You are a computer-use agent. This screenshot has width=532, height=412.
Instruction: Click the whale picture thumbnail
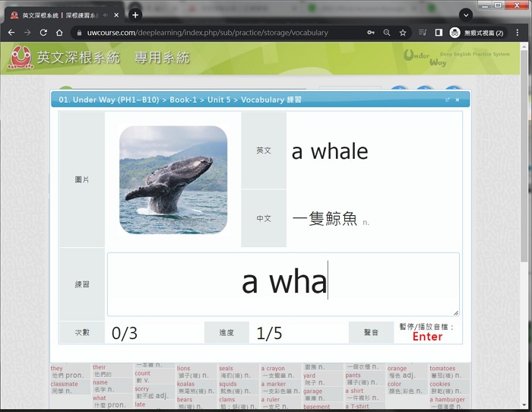click(x=173, y=179)
